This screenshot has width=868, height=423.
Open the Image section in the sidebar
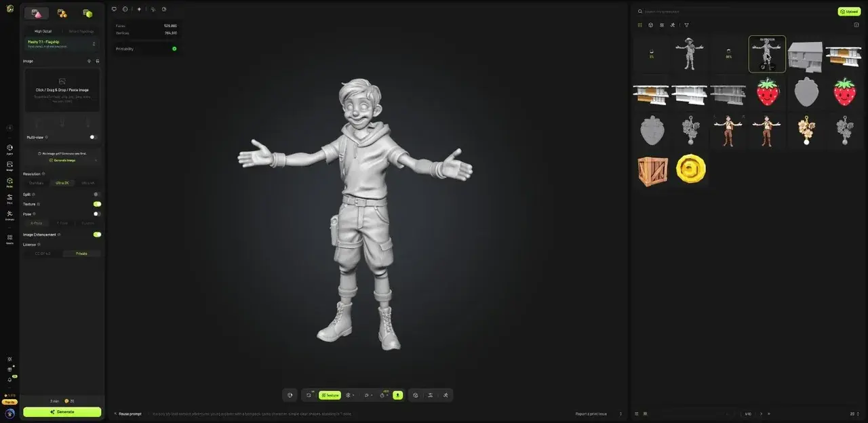click(9, 165)
